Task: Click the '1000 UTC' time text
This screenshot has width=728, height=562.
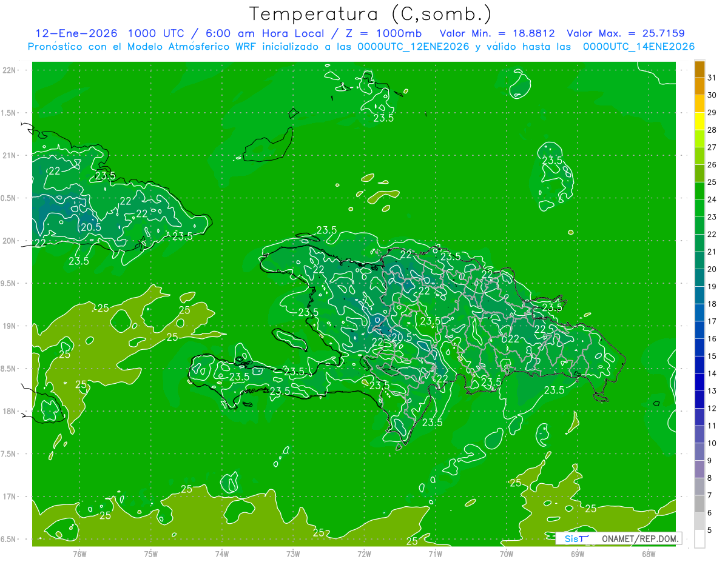Action: pos(156,33)
